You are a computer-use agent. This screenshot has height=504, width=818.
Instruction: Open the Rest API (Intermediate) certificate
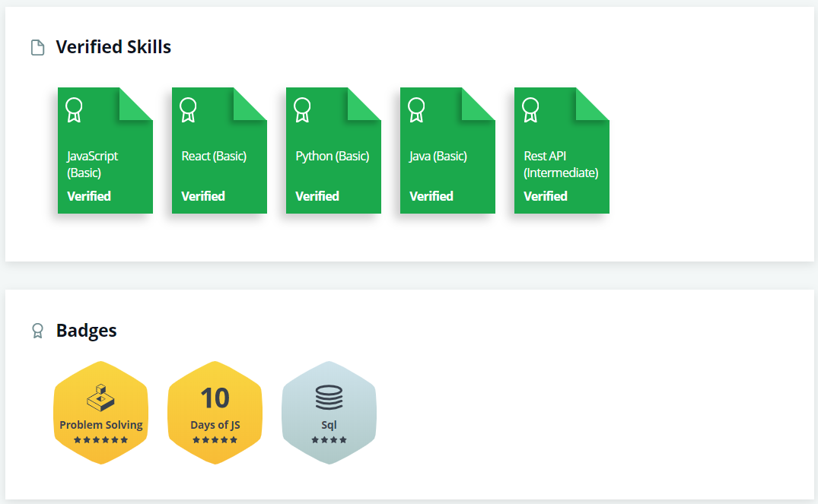click(562, 151)
